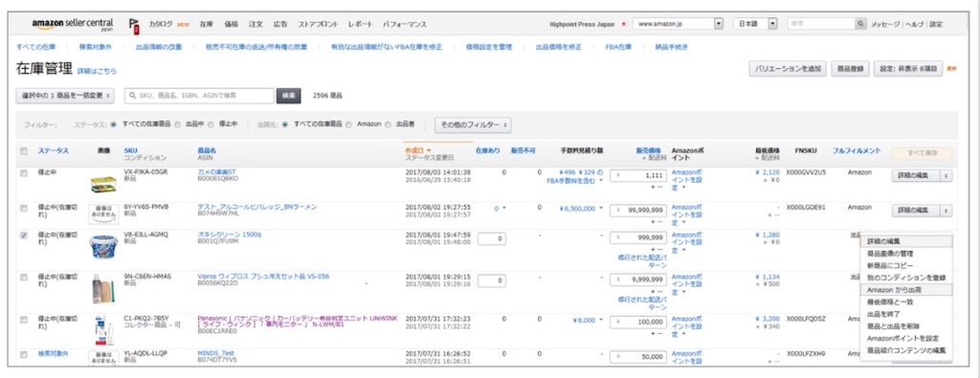Image resolution: width=980 pixels, height=378 pixels.
Task: Open Panasonic LifeWINK product thumbnail
Action: pos(103,330)
